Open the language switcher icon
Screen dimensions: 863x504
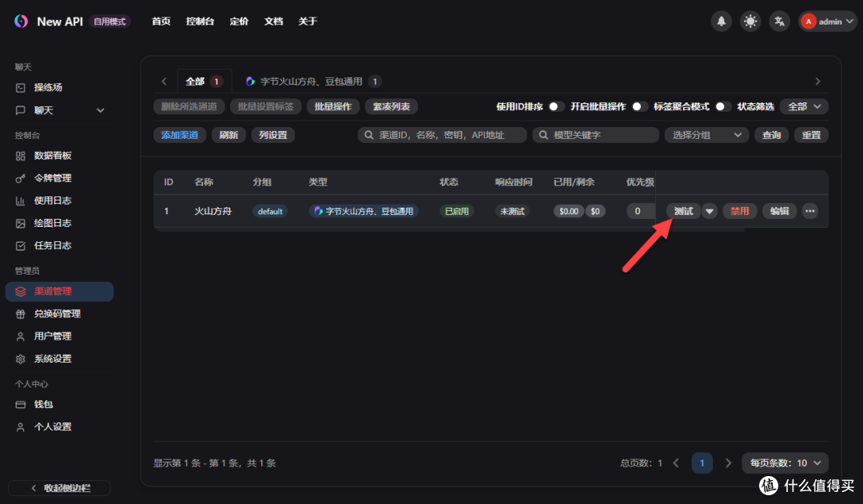tap(779, 22)
